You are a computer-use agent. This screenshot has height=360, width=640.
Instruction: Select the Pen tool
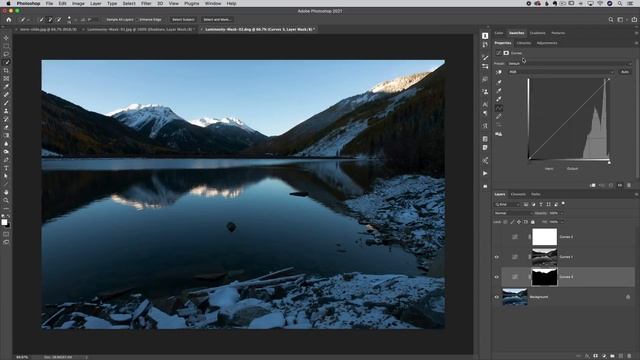tap(6, 160)
